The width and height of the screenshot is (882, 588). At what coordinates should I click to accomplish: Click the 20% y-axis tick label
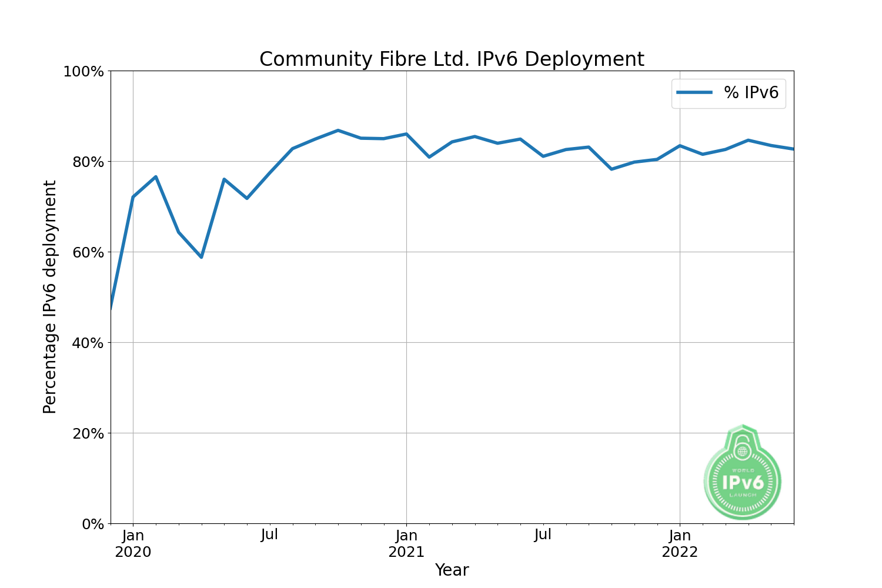[x=87, y=433]
